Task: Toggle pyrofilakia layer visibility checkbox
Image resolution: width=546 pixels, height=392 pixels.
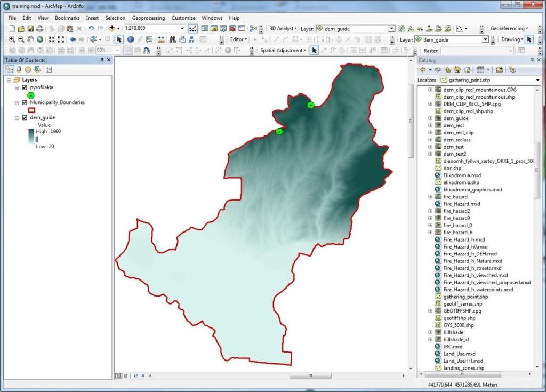Action: 25,87
